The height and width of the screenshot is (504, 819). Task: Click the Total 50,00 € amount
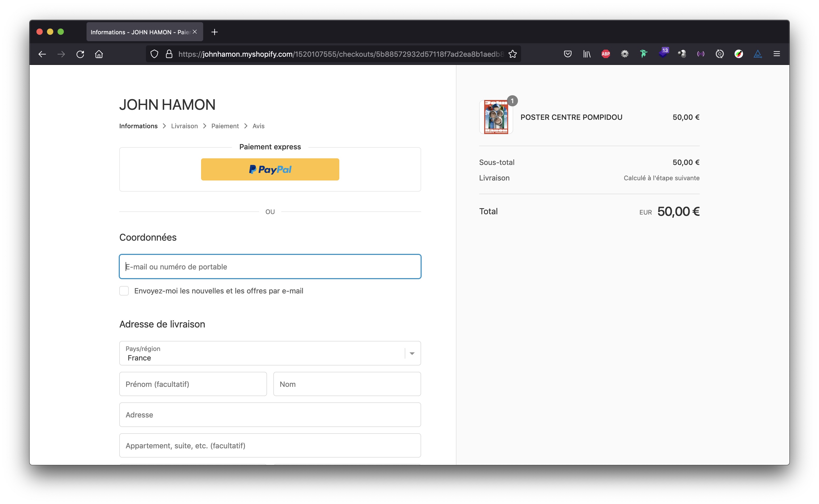click(x=678, y=211)
